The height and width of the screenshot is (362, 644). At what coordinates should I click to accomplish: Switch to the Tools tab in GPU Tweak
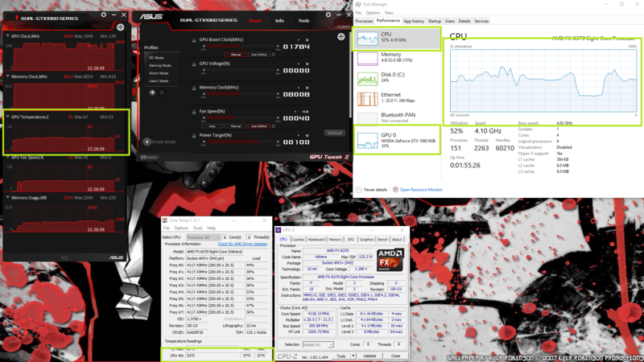pyautogui.click(x=304, y=21)
